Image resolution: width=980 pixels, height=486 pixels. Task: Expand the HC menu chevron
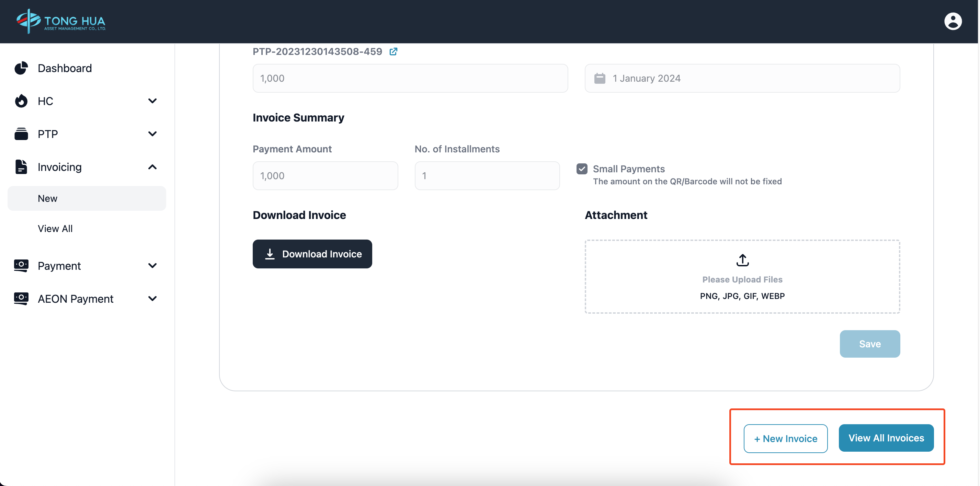tap(152, 101)
